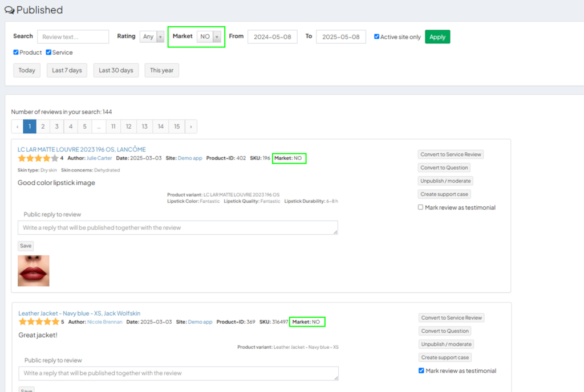The height and width of the screenshot is (392, 584).
Task: Click Convert to Question on the lipstick review
Action: tap(444, 168)
